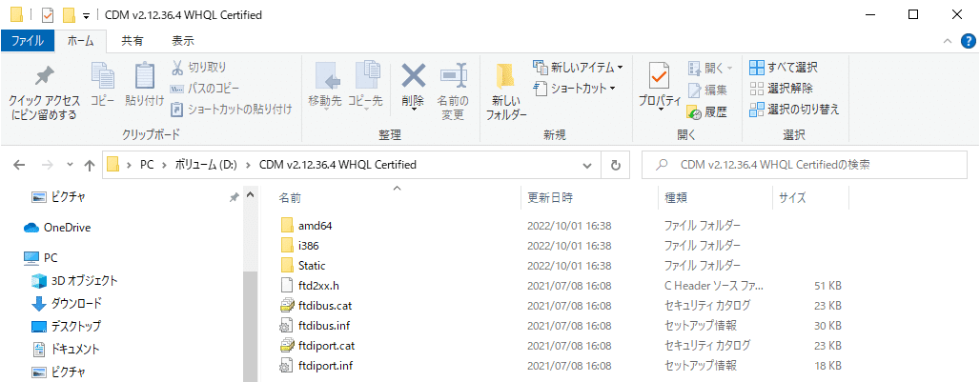Collapse the ribbon with the chevron
980x382 pixels.
pyautogui.click(x=947, y=41)
